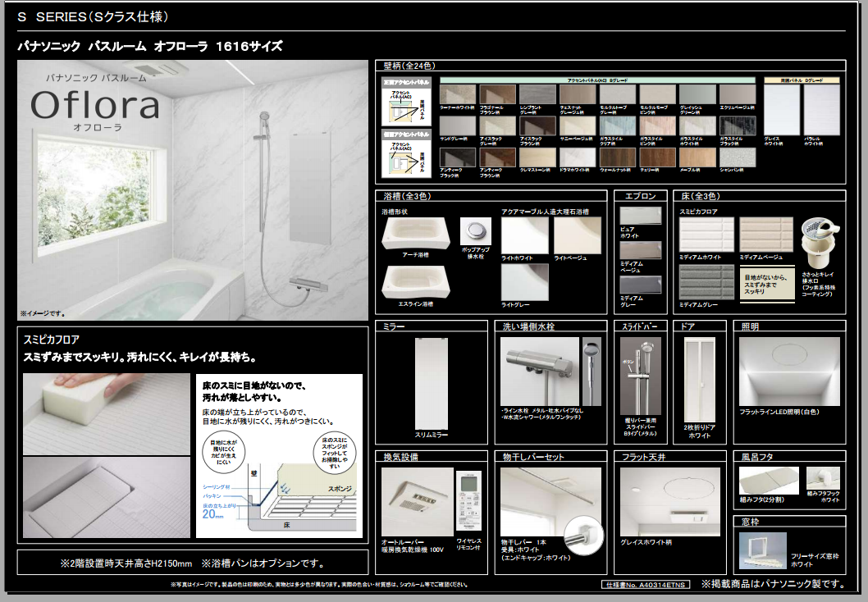Choose the ライトホワイト bathtub color
868x602 pixels.
click(x=525, y=235)
